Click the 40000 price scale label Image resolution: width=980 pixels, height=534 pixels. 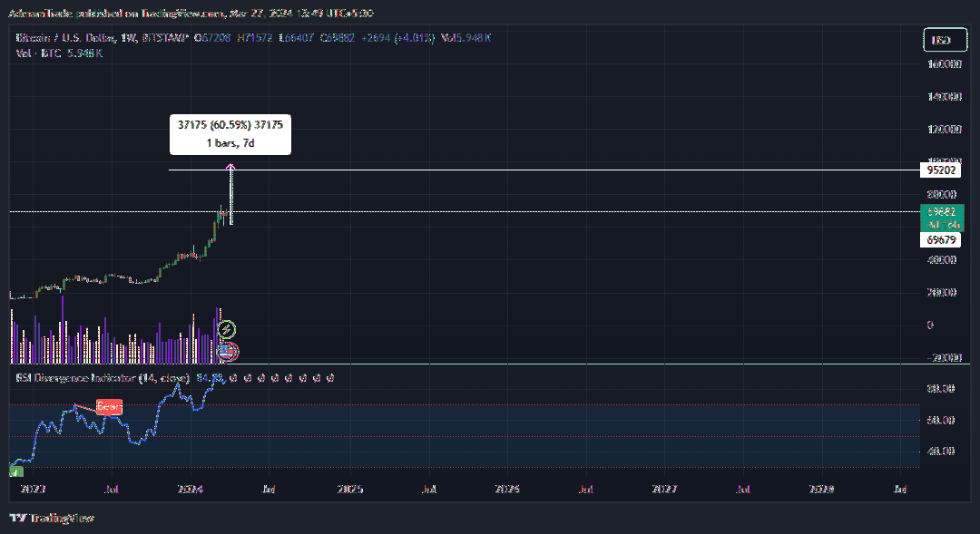tap(942, 260)
